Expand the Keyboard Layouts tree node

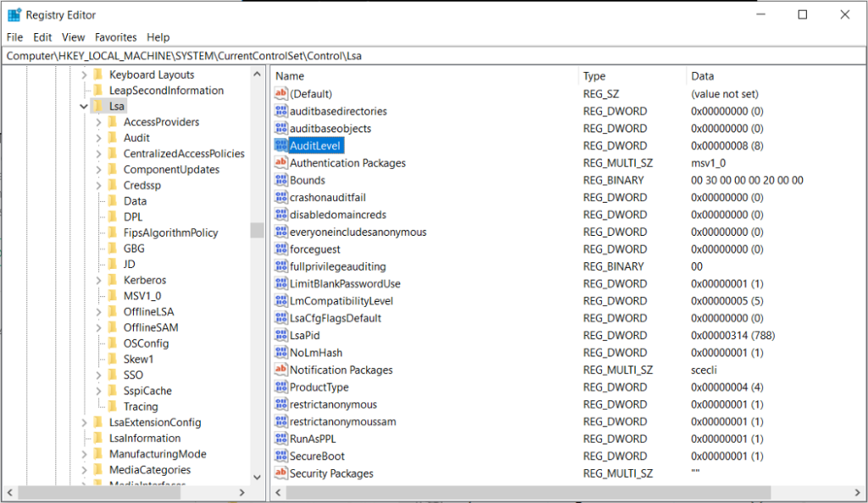pyautogui.click(x=84, y=75)
